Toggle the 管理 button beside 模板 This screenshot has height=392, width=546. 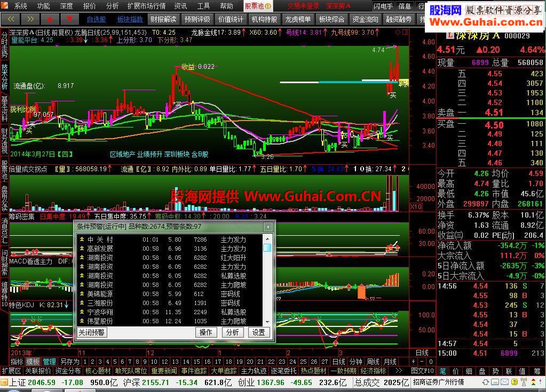[x=50, y=362]
